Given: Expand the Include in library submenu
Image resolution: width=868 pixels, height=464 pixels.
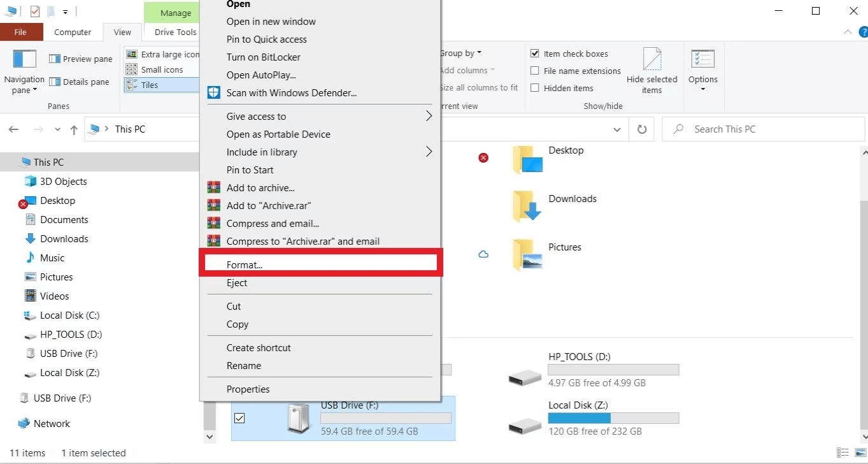Looking at the screenshot, I should [x=429, y=152].
